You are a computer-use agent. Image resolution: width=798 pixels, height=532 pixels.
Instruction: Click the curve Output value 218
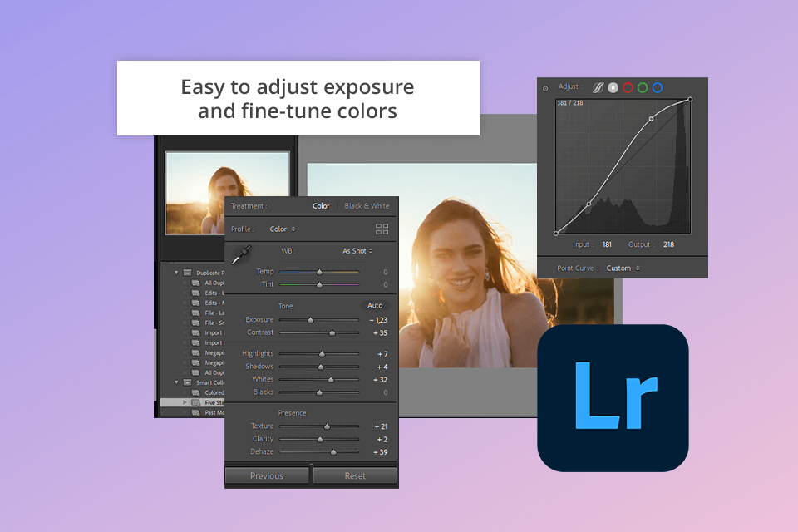668,244
